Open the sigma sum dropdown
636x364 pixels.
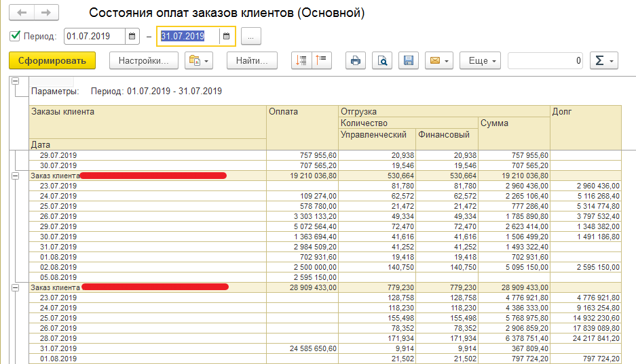603,60
